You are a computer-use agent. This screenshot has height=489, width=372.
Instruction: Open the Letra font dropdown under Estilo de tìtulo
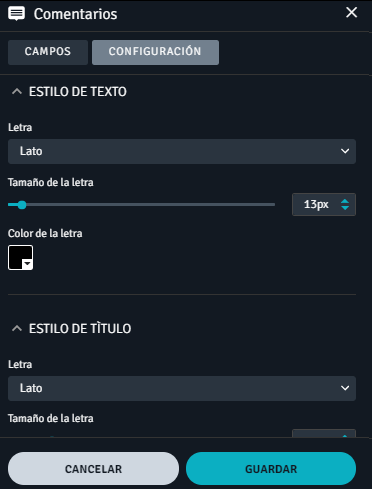(182, 388)
